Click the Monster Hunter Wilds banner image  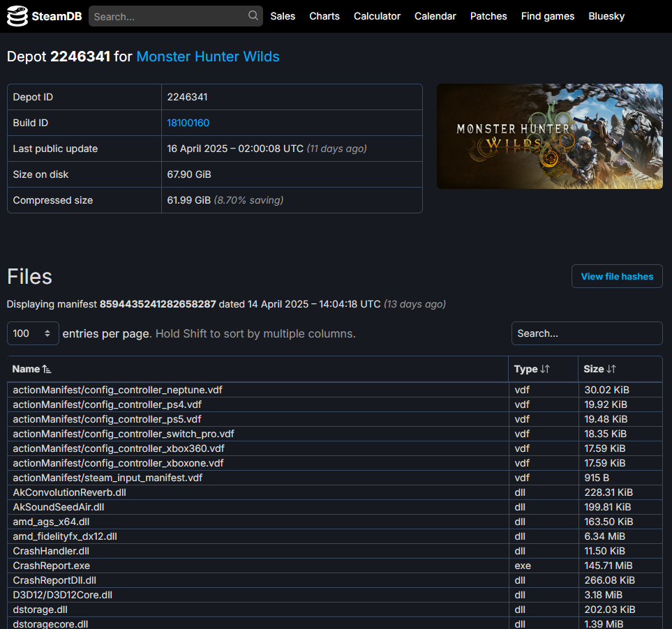click(549, 136)
